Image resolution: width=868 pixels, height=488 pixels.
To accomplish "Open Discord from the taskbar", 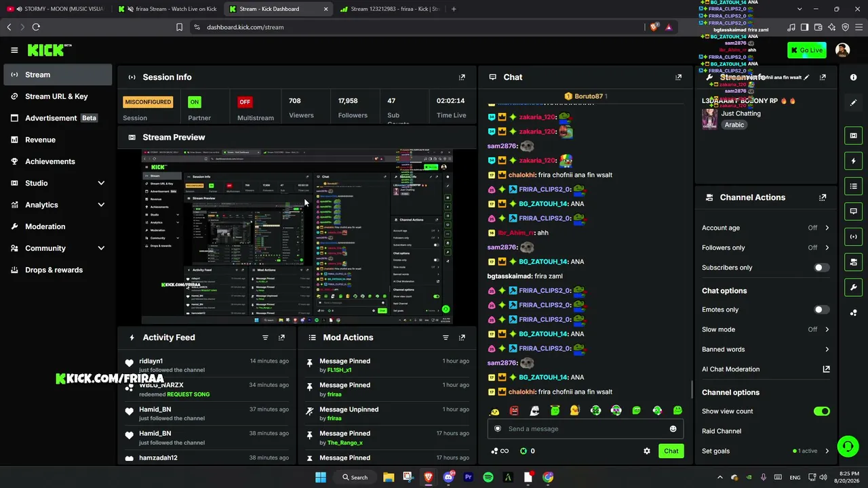I will (448, 477).
